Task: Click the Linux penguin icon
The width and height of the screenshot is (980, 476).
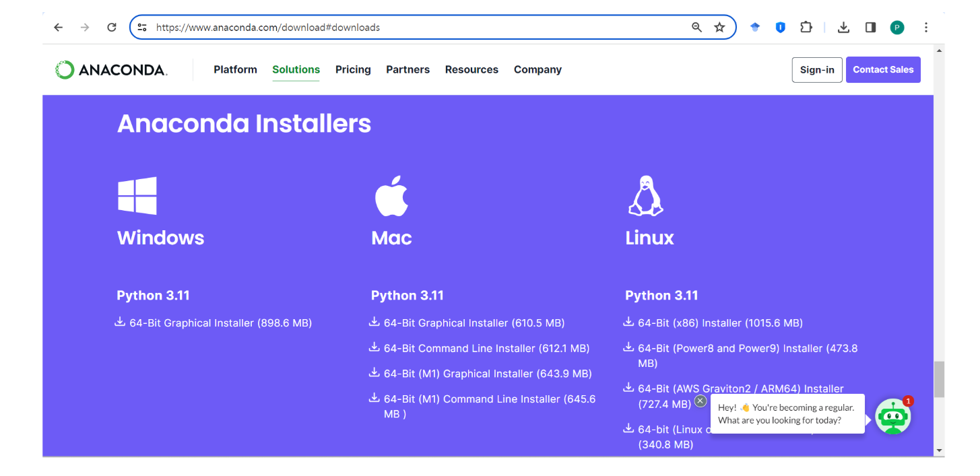Action: 645,196
